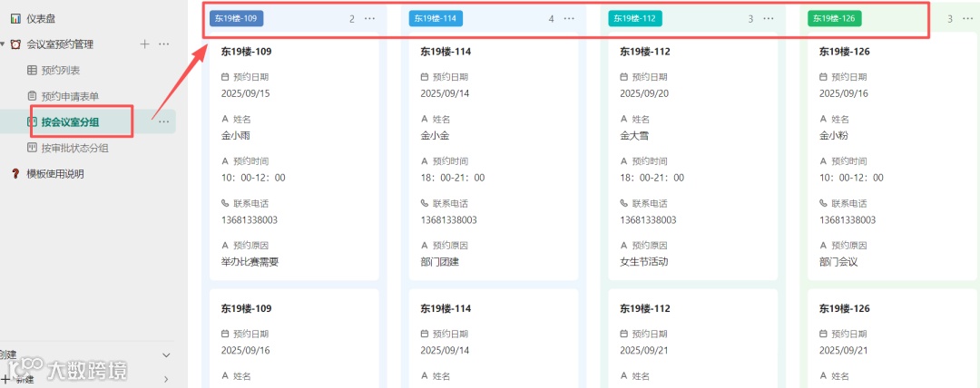The height and width of the screenshot is (388, 980).
Task: Click the teal 东19楼-112 group tag
Action: [635, 19]
